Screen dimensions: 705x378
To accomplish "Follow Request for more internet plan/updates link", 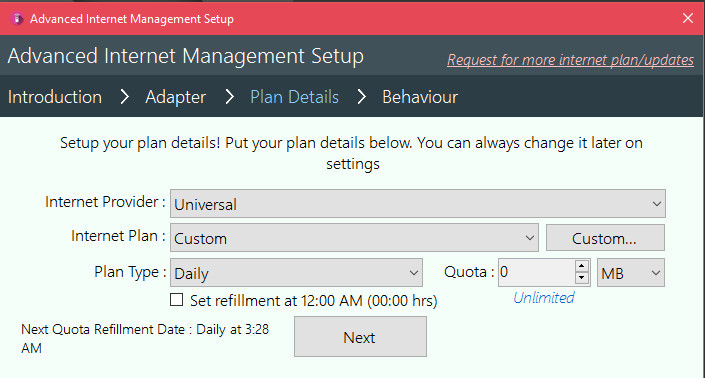I will [x=570, y=60].
